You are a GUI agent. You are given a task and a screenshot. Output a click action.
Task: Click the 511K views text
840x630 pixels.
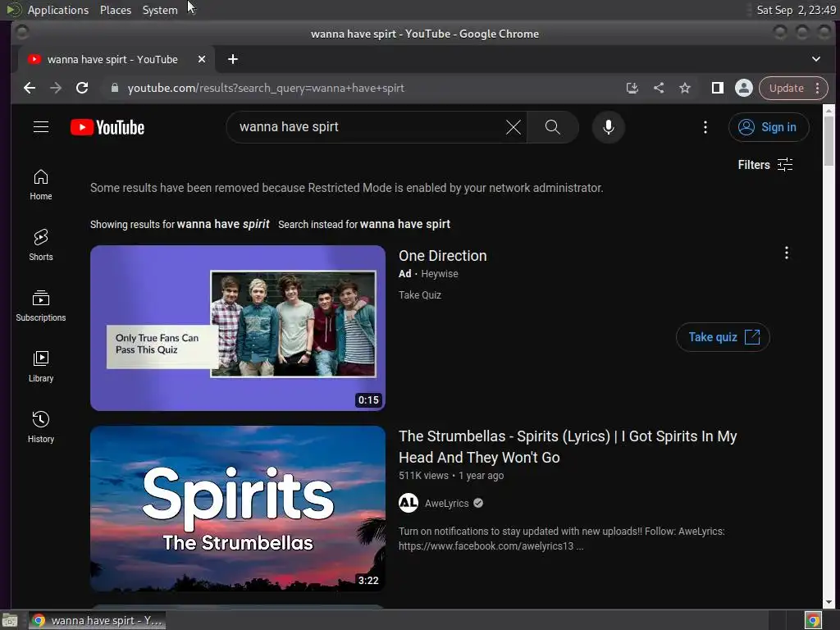tap(423, 475)
